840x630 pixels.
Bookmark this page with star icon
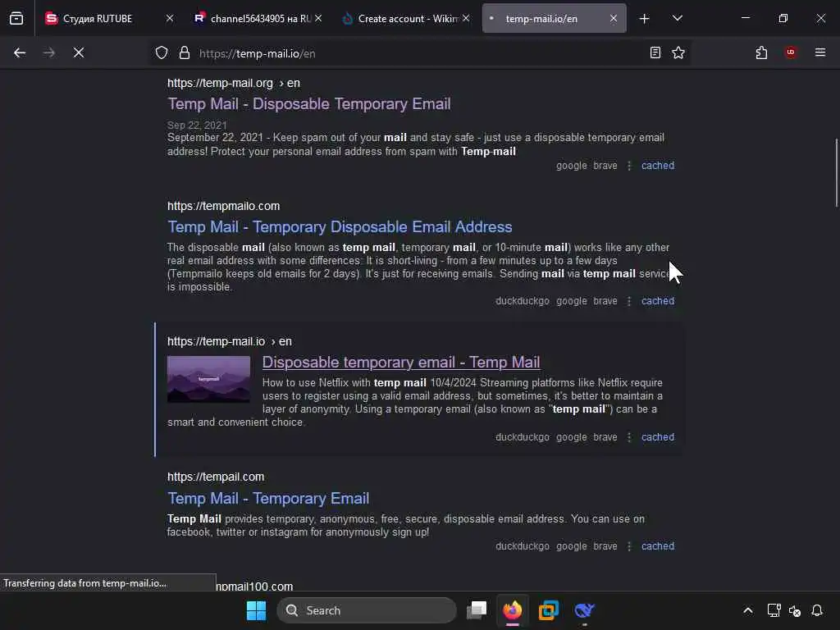click(x=678, y=52)
